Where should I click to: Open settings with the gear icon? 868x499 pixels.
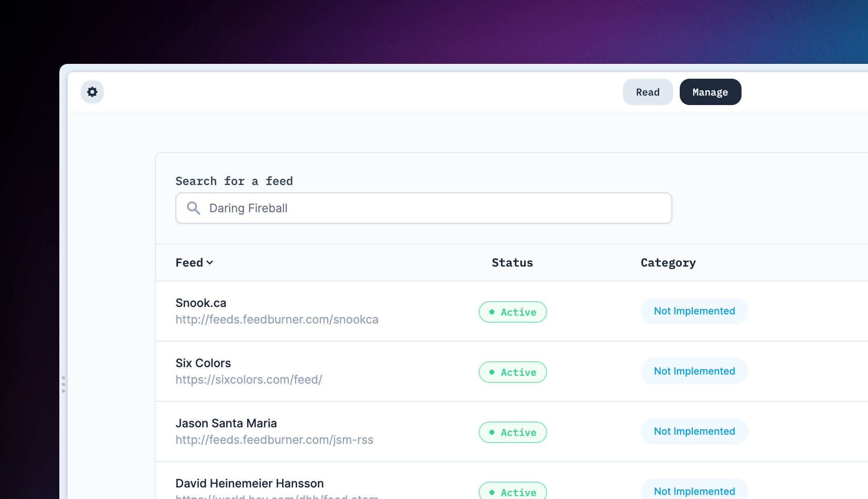(92, 92)
